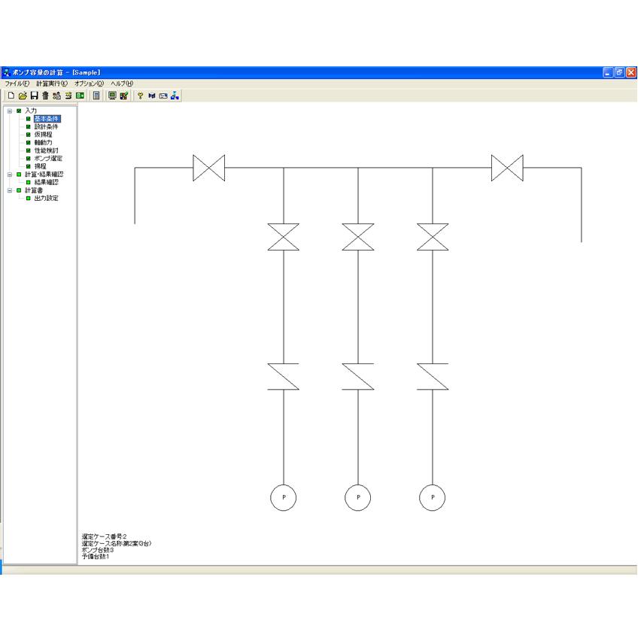This screenshot has width=644, height=644.
Task: Collapse the 入力 tree node
Action: tap(10, 111)
